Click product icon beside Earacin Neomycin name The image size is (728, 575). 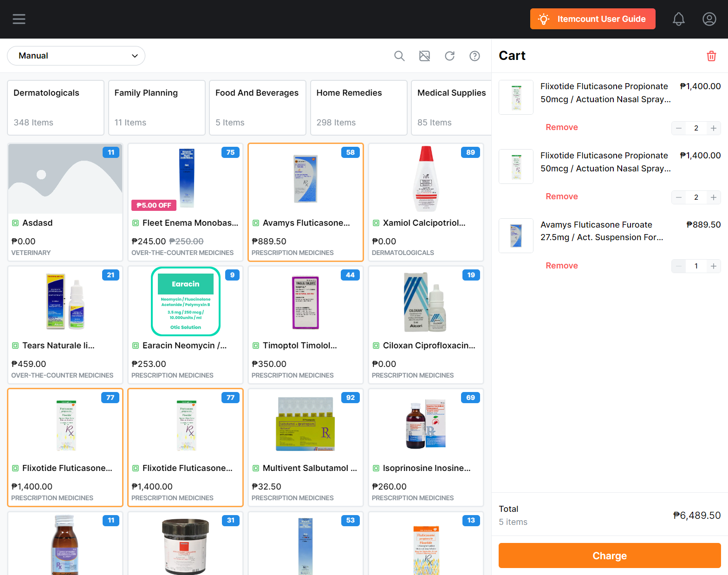point(136,346)
